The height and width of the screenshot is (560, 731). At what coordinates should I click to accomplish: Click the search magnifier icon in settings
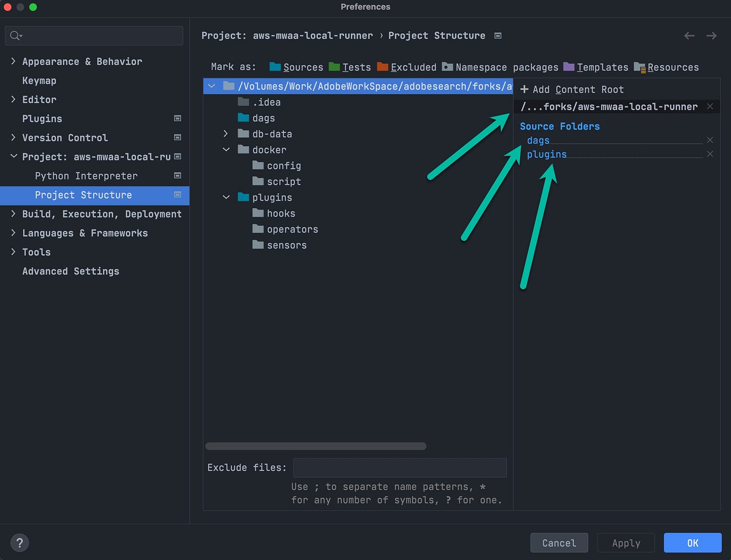[16, 35]
